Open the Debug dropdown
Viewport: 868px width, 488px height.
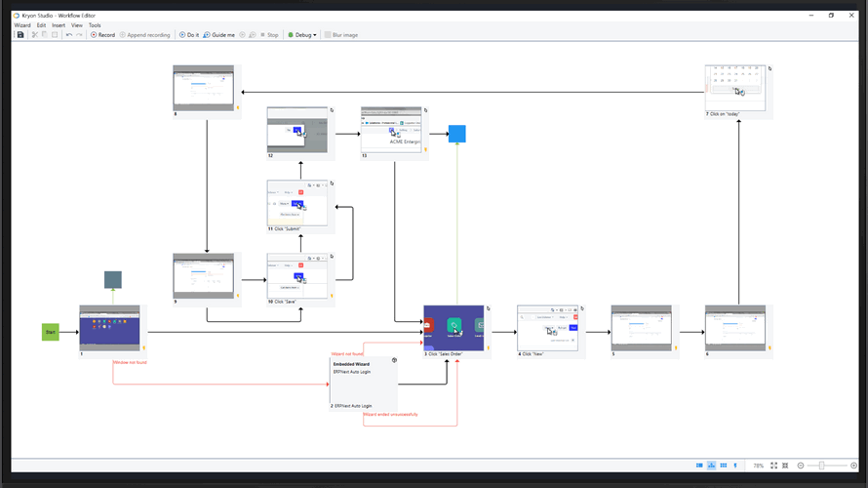tap(302, 35)
